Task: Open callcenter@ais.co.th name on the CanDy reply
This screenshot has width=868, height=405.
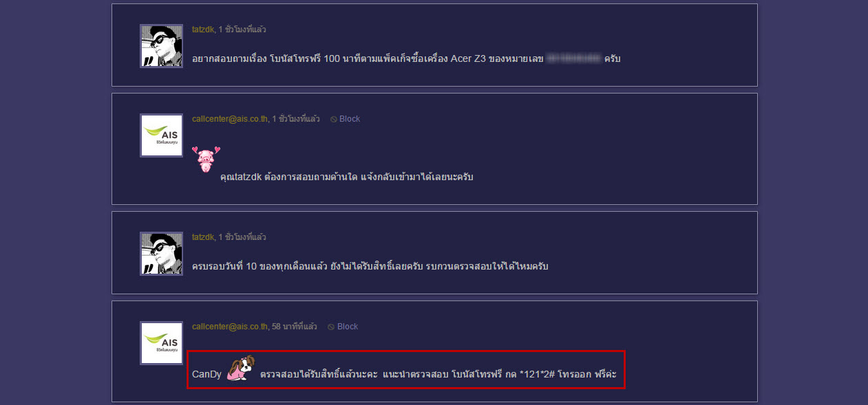Action: (230, 327)
